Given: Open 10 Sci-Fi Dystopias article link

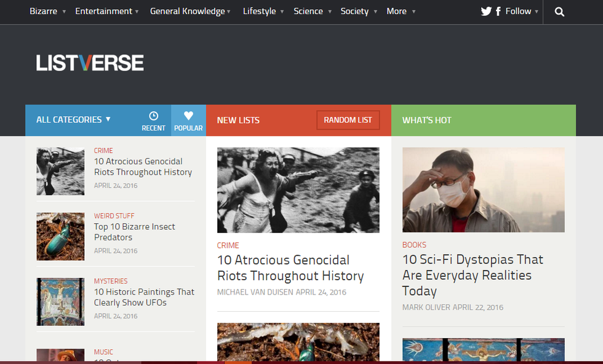Looking at the screenshot, I should point(473,275).
